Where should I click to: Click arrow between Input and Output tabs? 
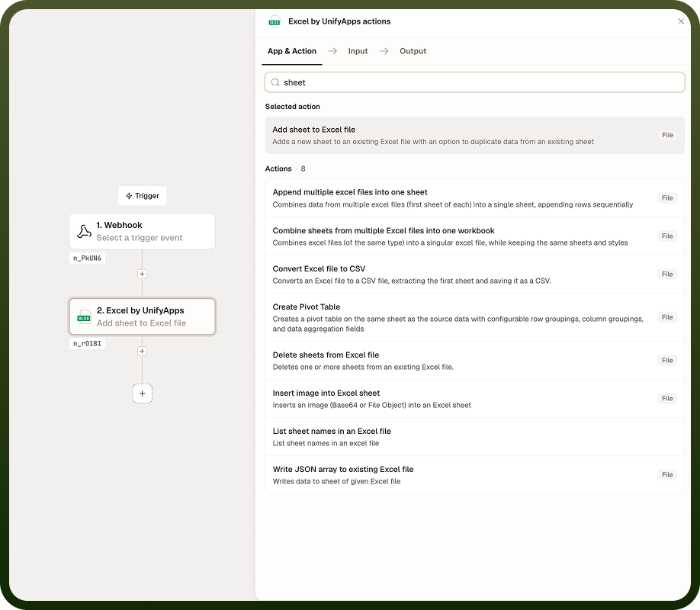tap(384, 51)
